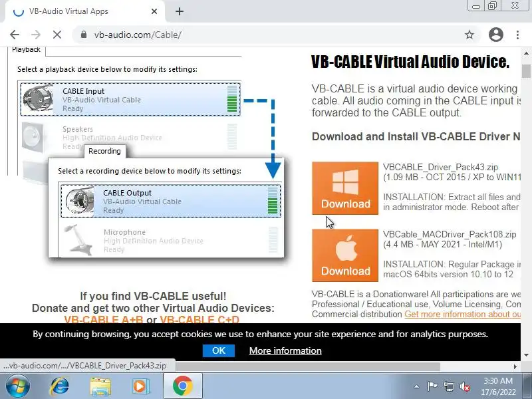Screen dimensions: 532x399
Task: Open the More information cookie link
Action: click(285, 350)
